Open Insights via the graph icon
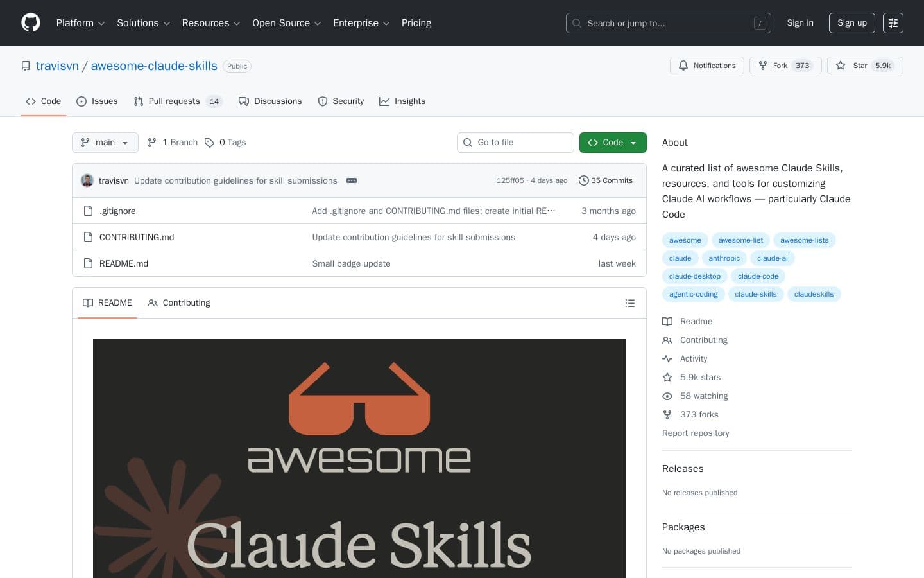The image size is (924, 578). pyautogui.click(x=385, y=101)
